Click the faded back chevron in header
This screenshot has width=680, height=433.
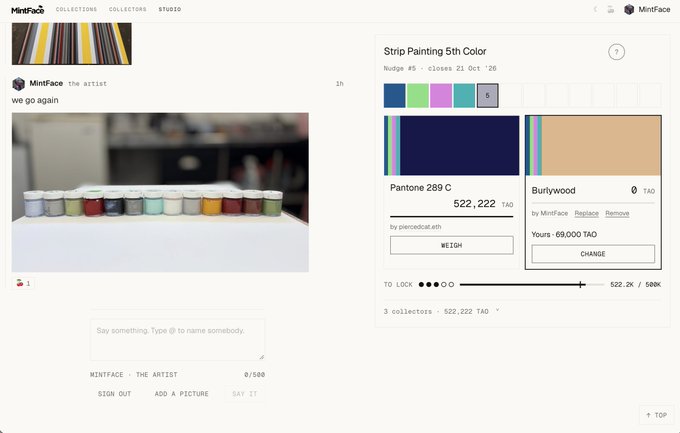[x=595, y=9]
